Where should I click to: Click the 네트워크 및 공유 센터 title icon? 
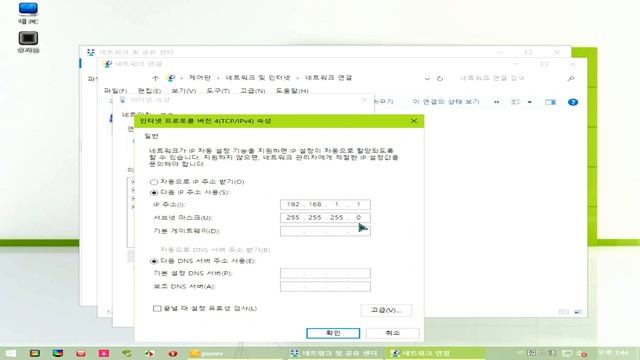[91, 52]
